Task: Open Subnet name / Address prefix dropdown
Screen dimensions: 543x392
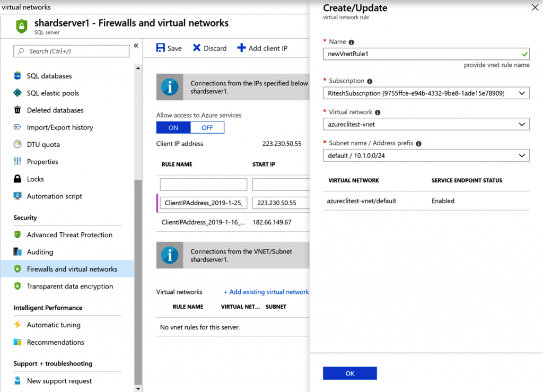Action: (426, 155)
